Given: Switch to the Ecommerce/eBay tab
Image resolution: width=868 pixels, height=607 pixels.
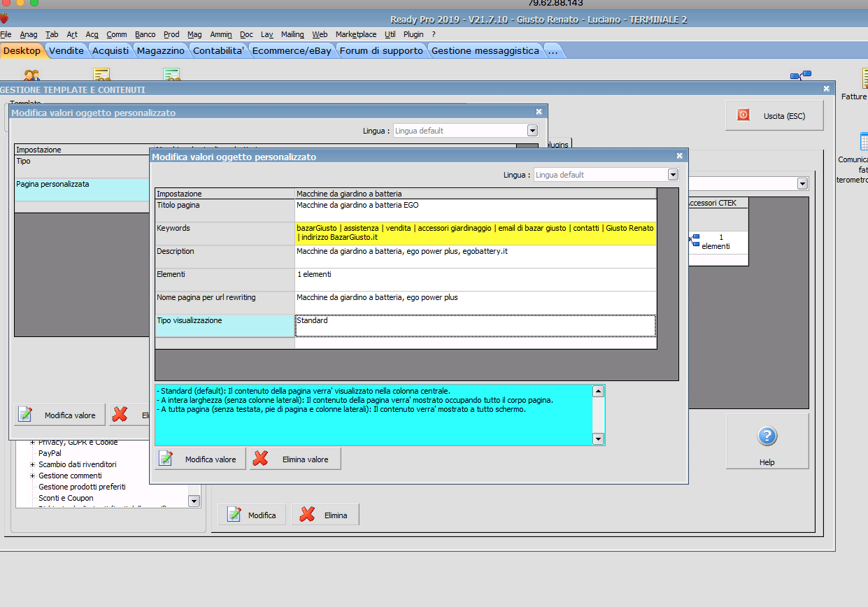Looking at the screenshot, I should click(292, 50).
